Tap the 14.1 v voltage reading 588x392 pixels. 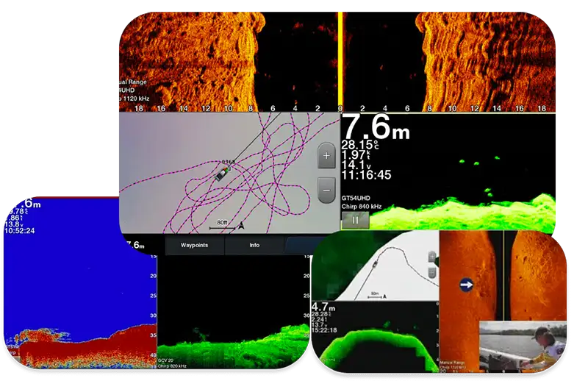coord(356,165)
